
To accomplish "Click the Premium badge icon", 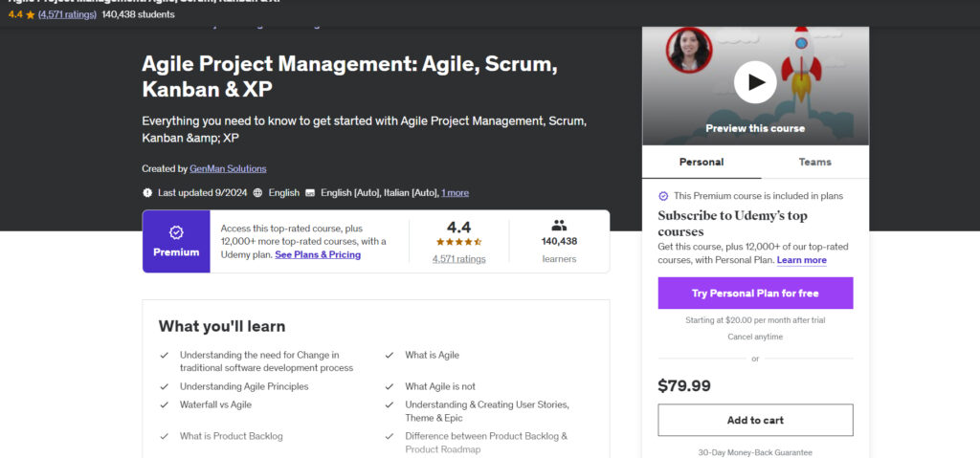I will point(176,232).
